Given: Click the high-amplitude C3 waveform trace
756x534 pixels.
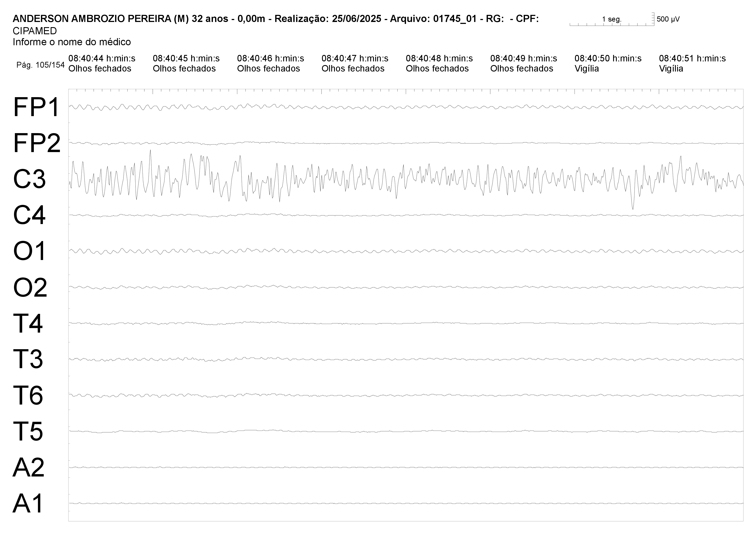Looking at the screenshot, I should [x=406, y=179].
